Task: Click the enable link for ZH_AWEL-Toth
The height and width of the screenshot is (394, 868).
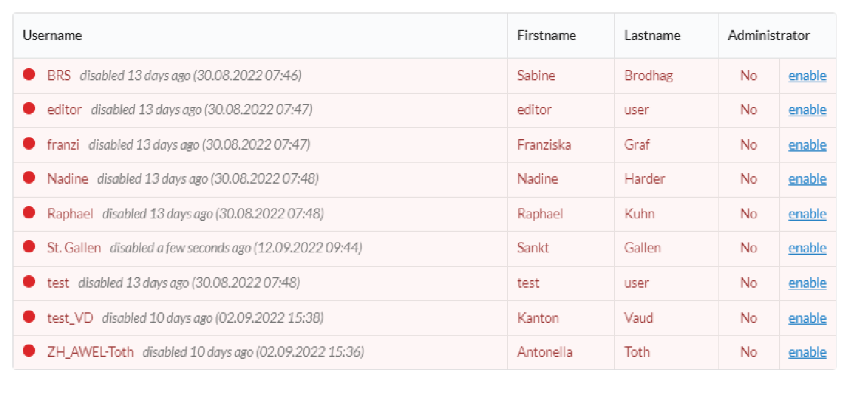Action: click(807, 351)
